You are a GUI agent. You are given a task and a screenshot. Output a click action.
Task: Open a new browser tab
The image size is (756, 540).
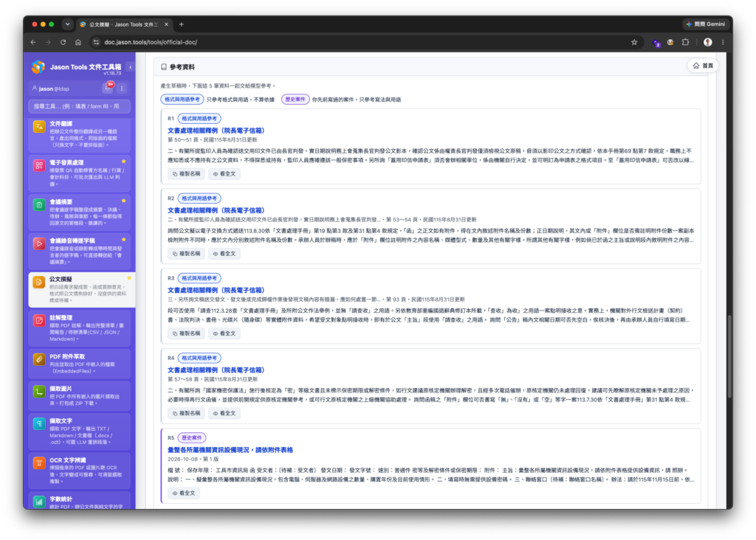pos(182,24)
